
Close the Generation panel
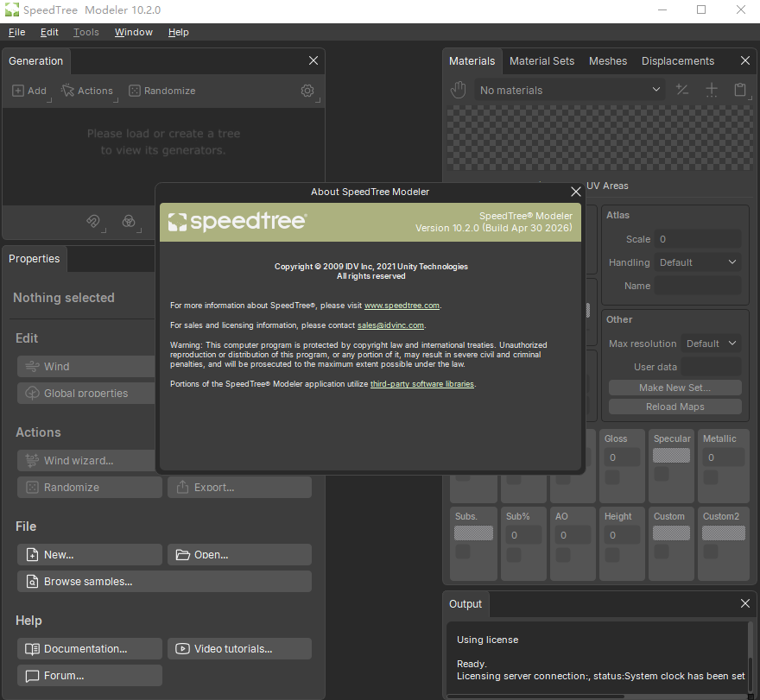pos(313,60)
